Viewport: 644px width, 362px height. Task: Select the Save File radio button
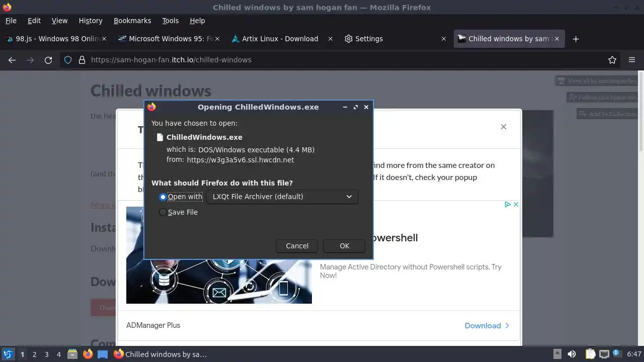tap(163, 213)
